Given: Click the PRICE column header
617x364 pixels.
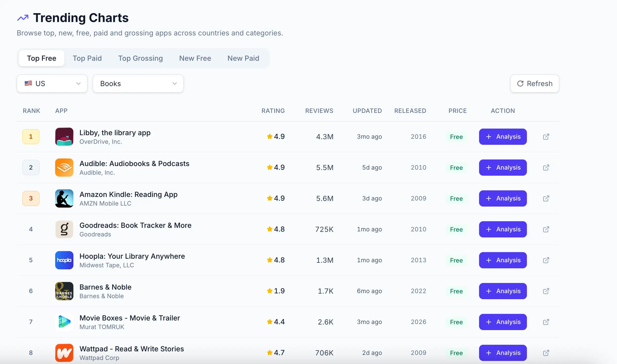Looking at the screenshot, I should pyautogui.click(x=458, y=111).
